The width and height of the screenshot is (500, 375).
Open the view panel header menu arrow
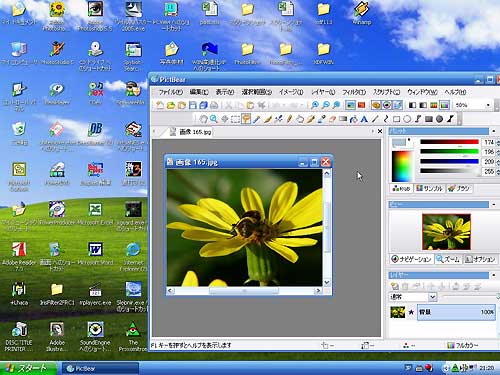click(x=494, y=204)
